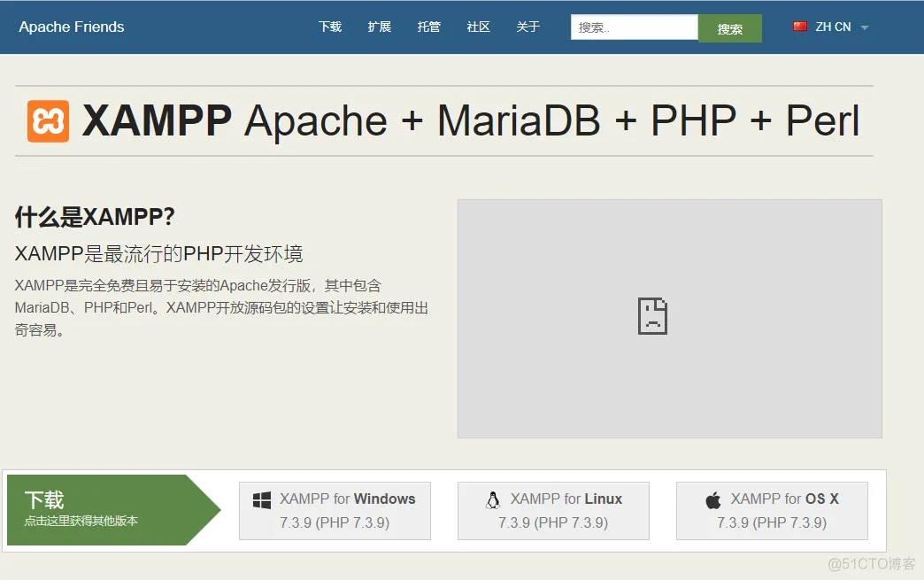Click the broken video placeholder icon
This screenshot has width=924, height=580.
[x=653, y=316]
